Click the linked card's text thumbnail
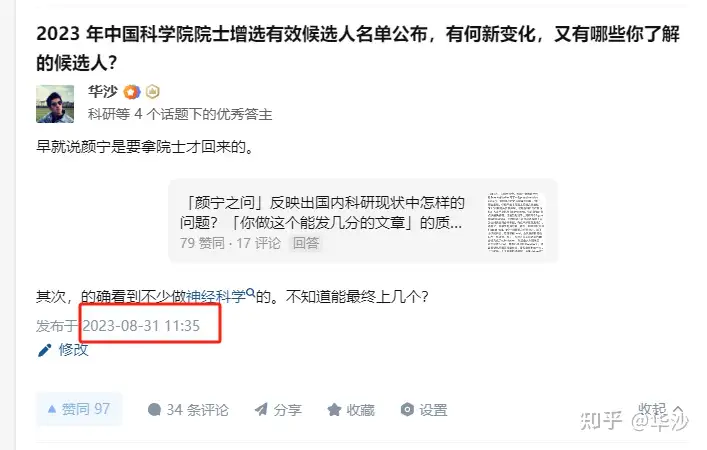The height and width of the screenshot is (450, 707). (x=516, y=221)
